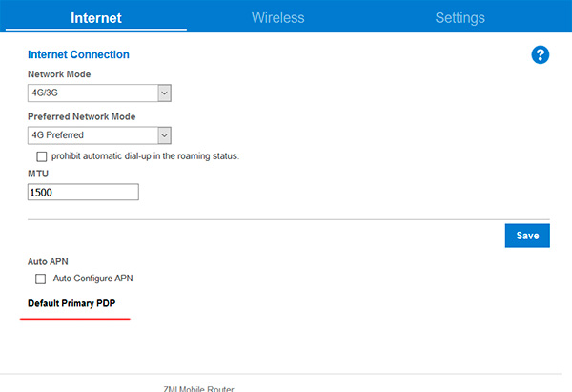Click the roaming status dial-up label text
This screenshot has height=392, width=572.
[145, 156]
